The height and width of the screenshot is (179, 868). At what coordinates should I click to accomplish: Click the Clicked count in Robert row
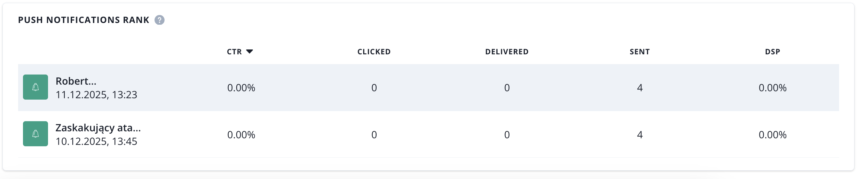click(374, 88)
